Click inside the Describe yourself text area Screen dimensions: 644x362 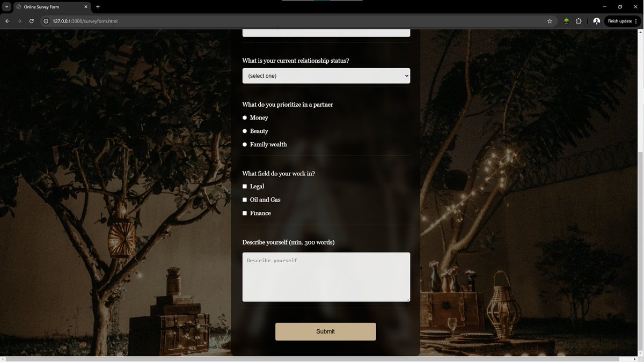(325, 276)
